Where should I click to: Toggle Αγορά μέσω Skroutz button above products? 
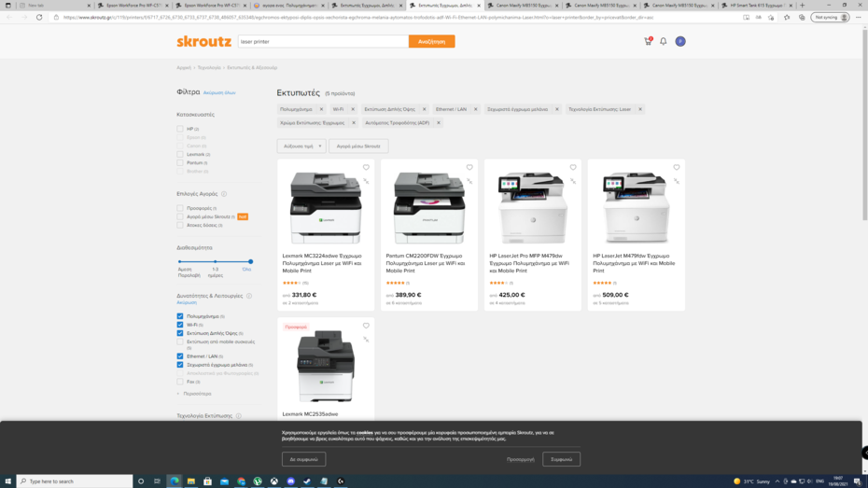pyautogui.click(x=358, y=146)
